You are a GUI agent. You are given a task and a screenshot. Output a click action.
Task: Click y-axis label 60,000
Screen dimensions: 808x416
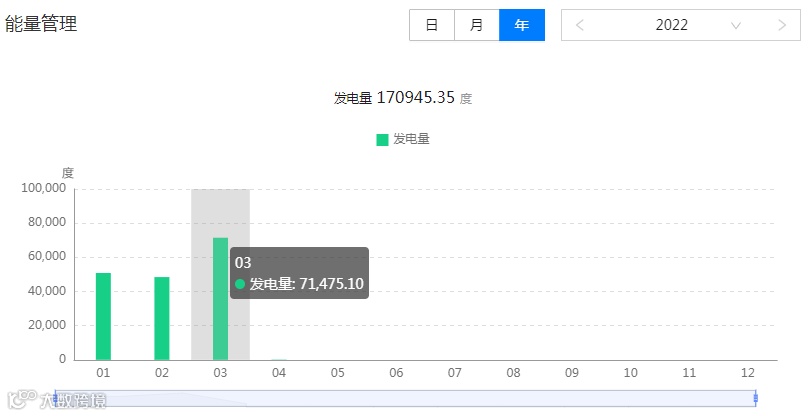pos(47,256)
